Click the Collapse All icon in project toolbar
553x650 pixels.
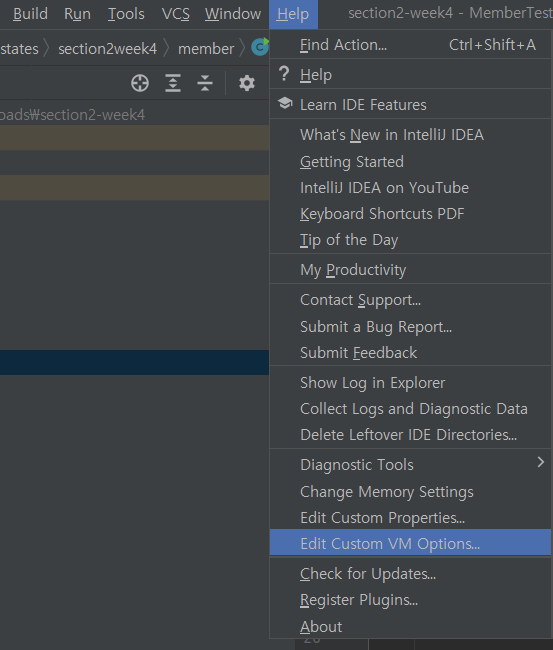[205, 83]
